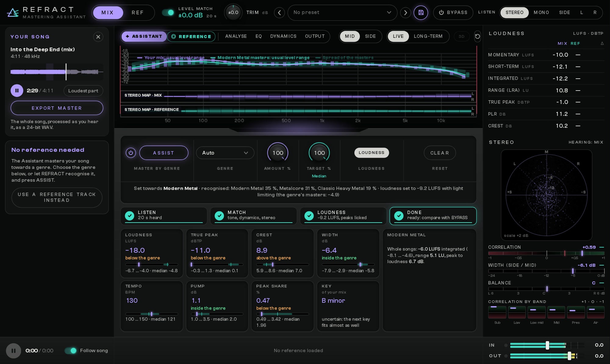Pause the reference player at 0:00
Viewport: 610px width, 364px height.
point(13,351)
